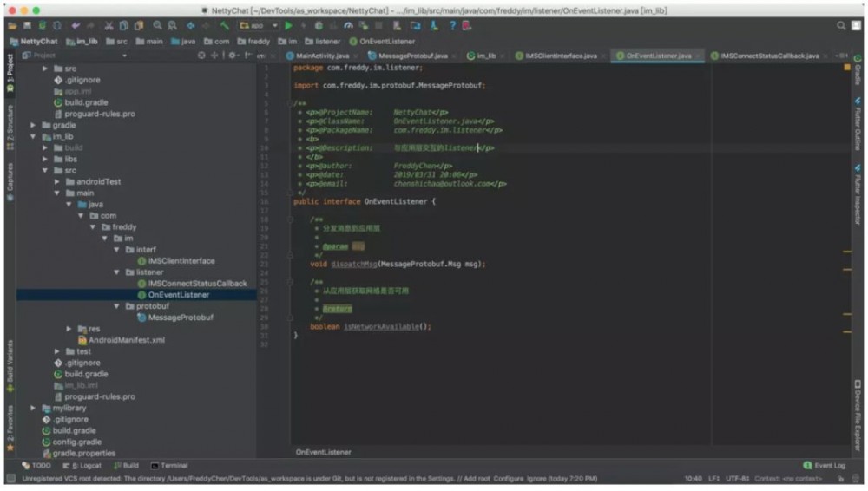The height and width of the screenshot is (491, 868).
Task: Open the app run configuration dropdown
Action: pos(256,26)
